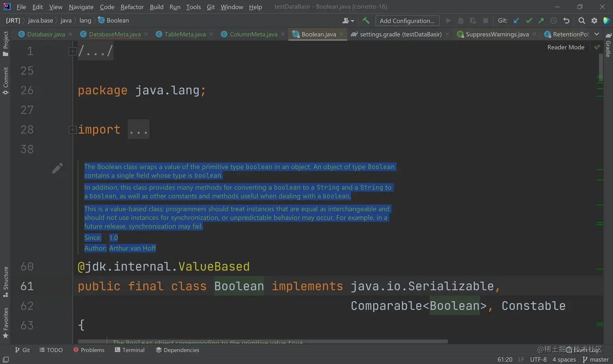Open the Tools menu
The width and height of the screenshot is (613, 364).
pos(193,7)
